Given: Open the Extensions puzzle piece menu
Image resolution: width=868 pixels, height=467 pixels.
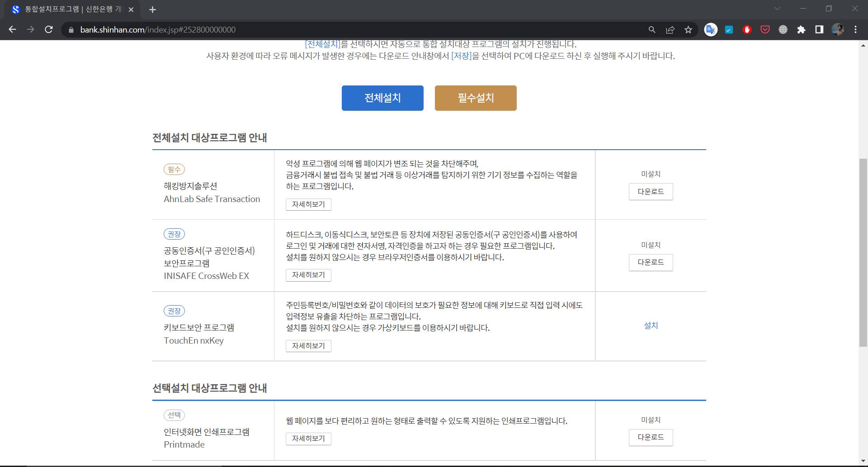Looking at the screenshot, I should (x=801, y=30).
